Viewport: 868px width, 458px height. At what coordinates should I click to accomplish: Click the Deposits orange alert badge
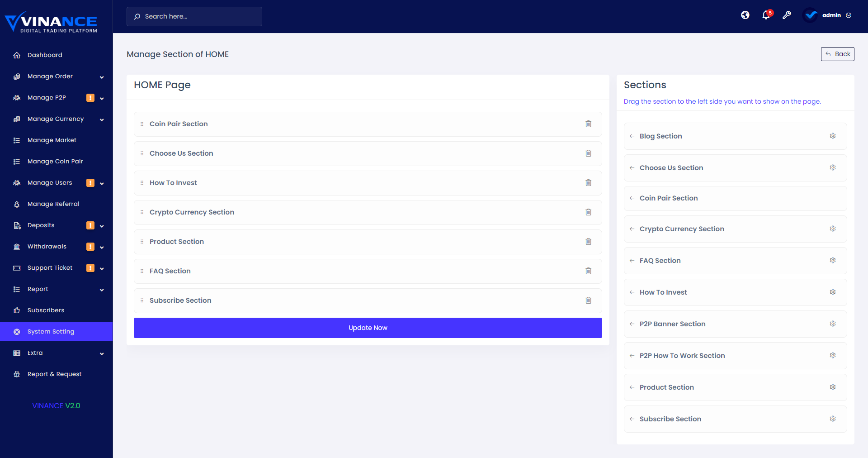[x=90, y=225]
